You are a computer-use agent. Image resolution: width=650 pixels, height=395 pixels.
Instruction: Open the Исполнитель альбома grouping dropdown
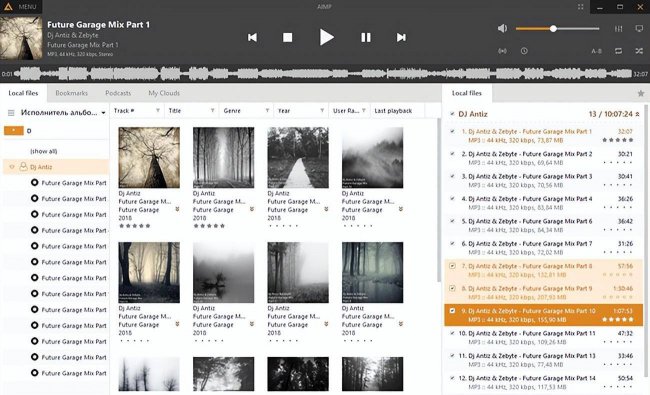[63, 112]
